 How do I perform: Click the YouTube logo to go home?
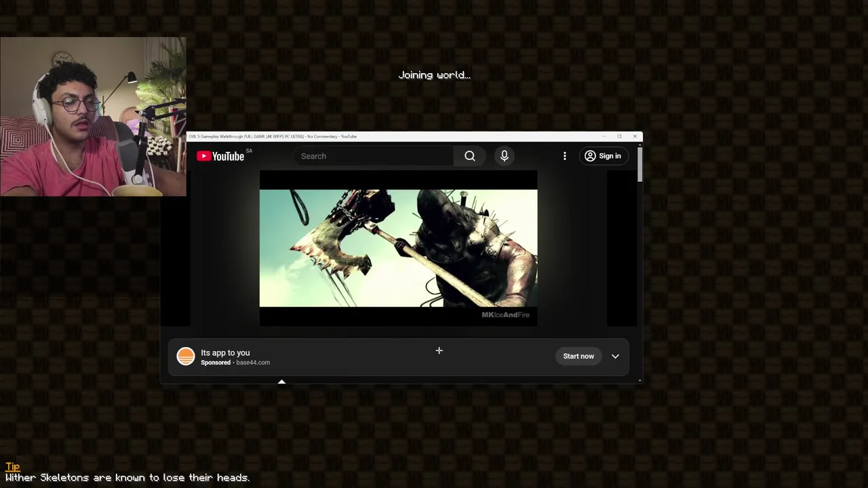(x=220, y=156)
